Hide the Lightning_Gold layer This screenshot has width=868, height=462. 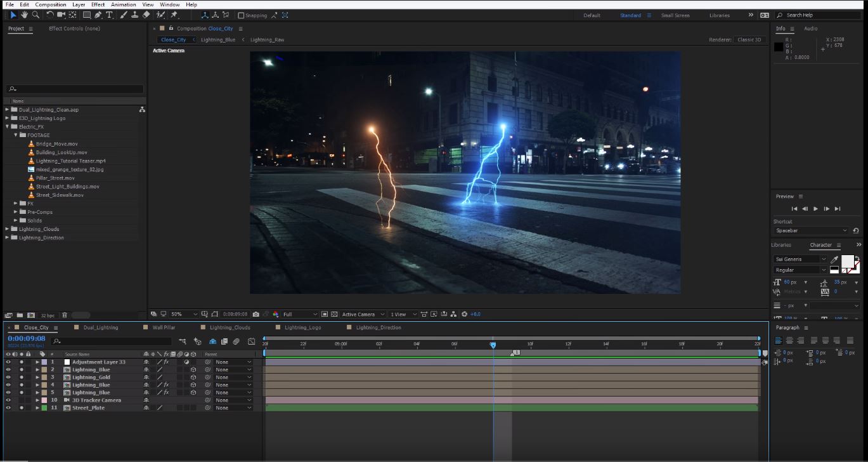click(8, 377)
